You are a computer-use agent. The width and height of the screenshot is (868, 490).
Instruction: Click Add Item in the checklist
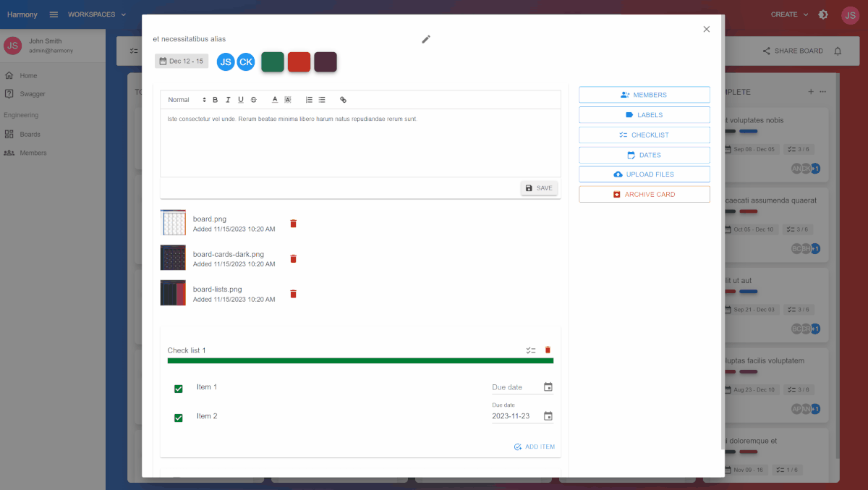point(534,447)
